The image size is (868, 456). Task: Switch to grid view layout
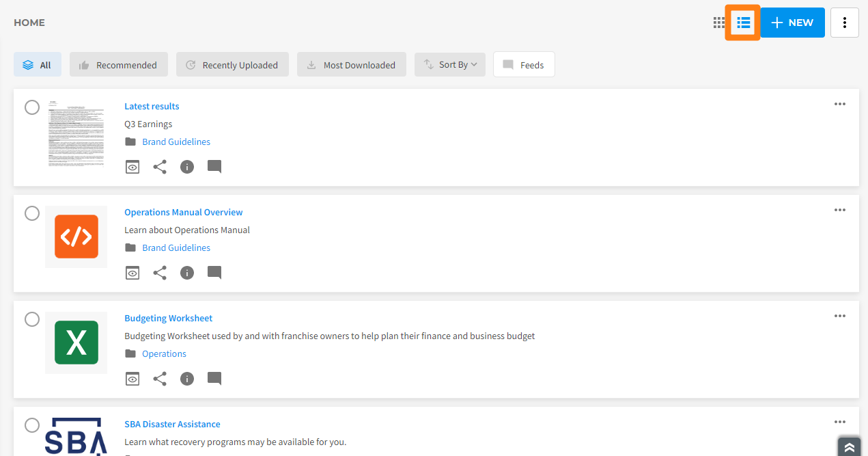718,23
